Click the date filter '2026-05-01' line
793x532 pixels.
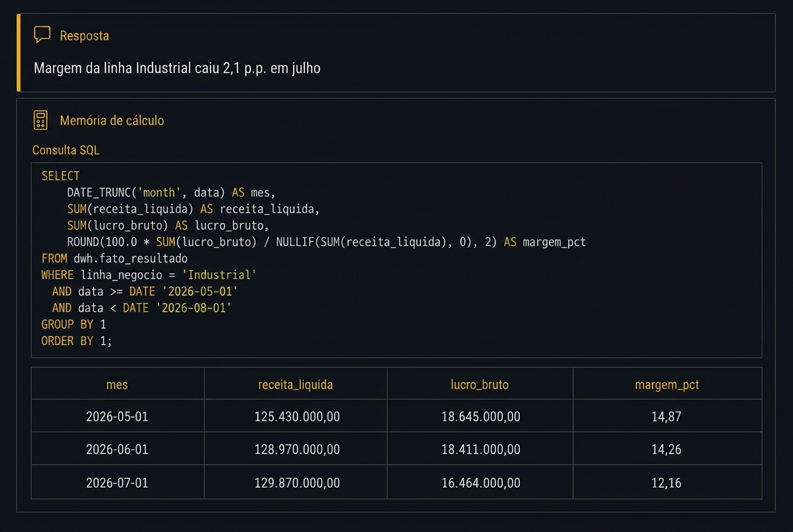(145, 291)
